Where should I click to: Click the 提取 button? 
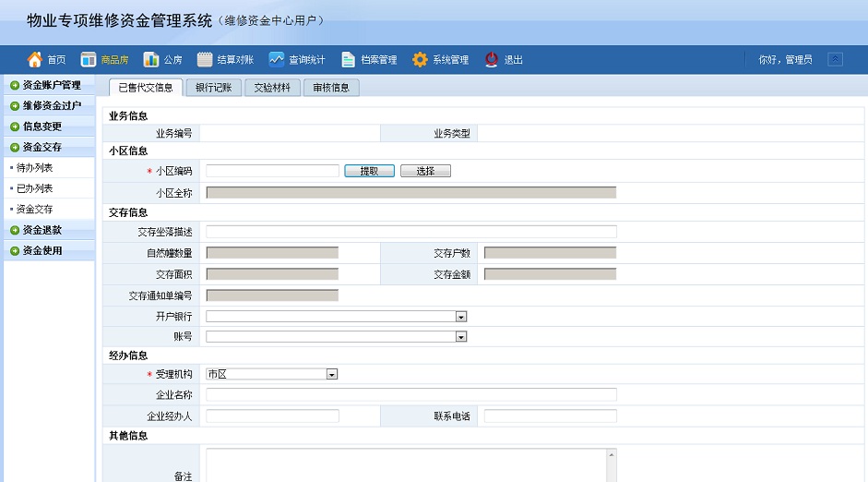pyautogui.click(x=369, y=171)
